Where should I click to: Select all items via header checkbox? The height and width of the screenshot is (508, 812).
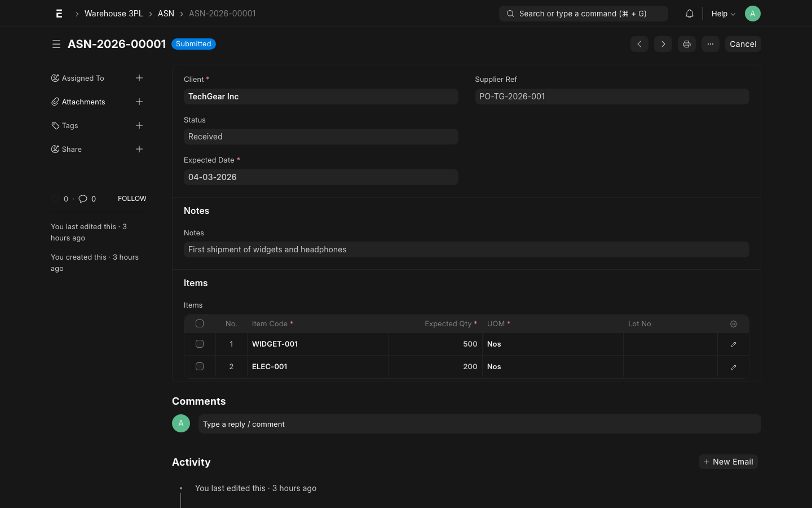[200, 323]
